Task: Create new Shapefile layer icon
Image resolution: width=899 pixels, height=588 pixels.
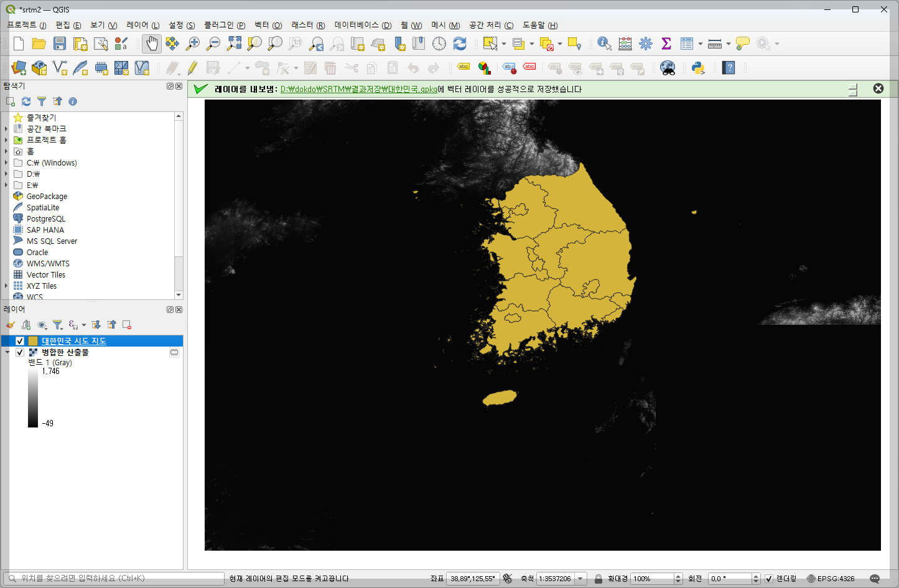Action: [x=60, y=68]
